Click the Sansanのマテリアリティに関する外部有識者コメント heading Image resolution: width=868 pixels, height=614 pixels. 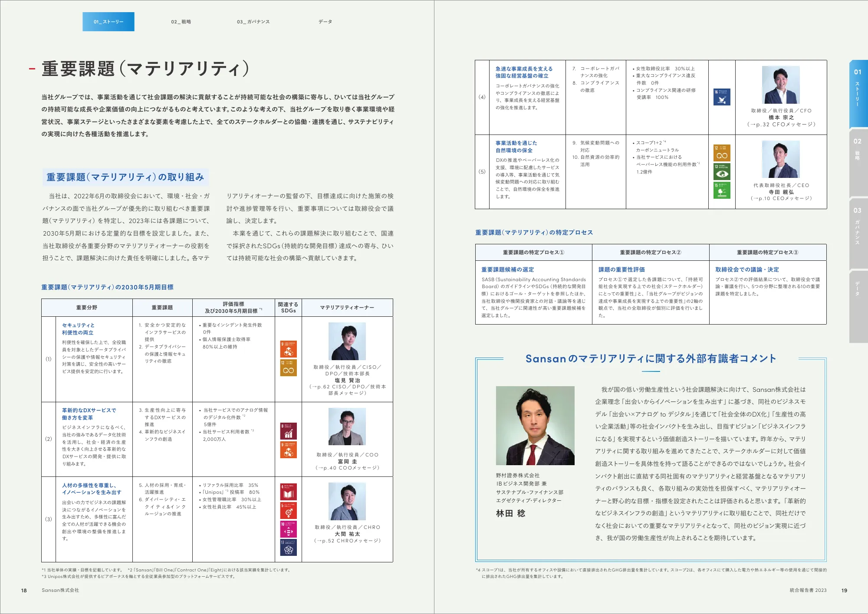[651, 358]
